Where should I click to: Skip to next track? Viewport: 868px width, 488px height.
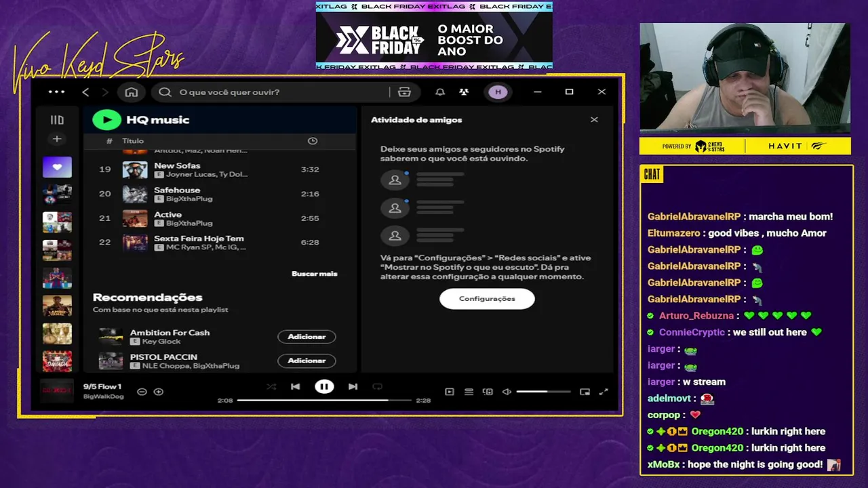tap(353, 387)
